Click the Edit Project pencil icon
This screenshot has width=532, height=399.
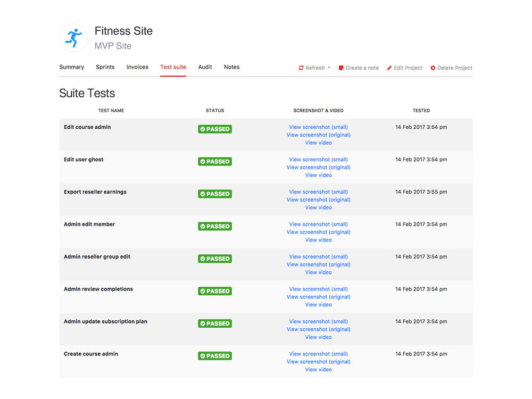tap(389, 68)
